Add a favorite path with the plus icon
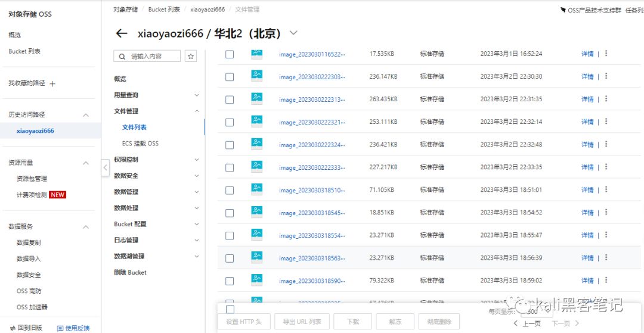 point(52,83)
